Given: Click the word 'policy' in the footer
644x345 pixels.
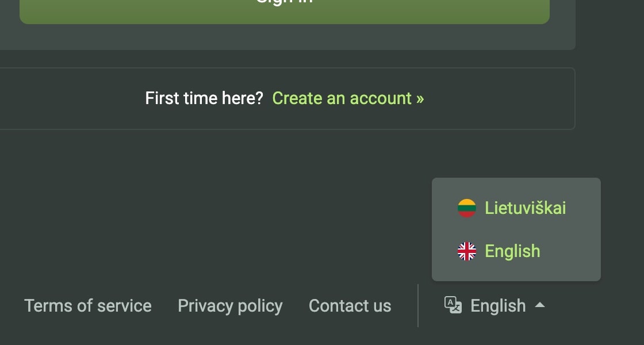Looking at the screenshot, I should coord(260,306).
